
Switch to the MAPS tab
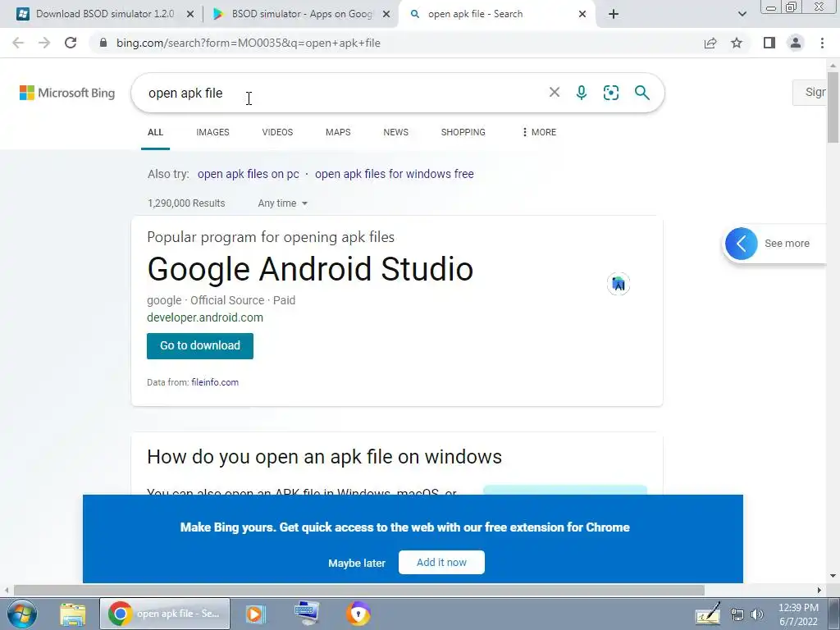(x=338, y=132)
